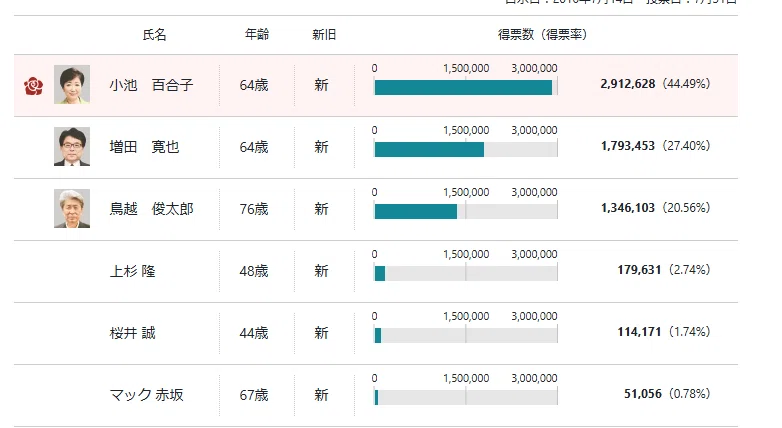Image resolution: width=782 pixels, height=428 pixels.
Task: Click 小池 百合子's vote bar
Action: 463,87
